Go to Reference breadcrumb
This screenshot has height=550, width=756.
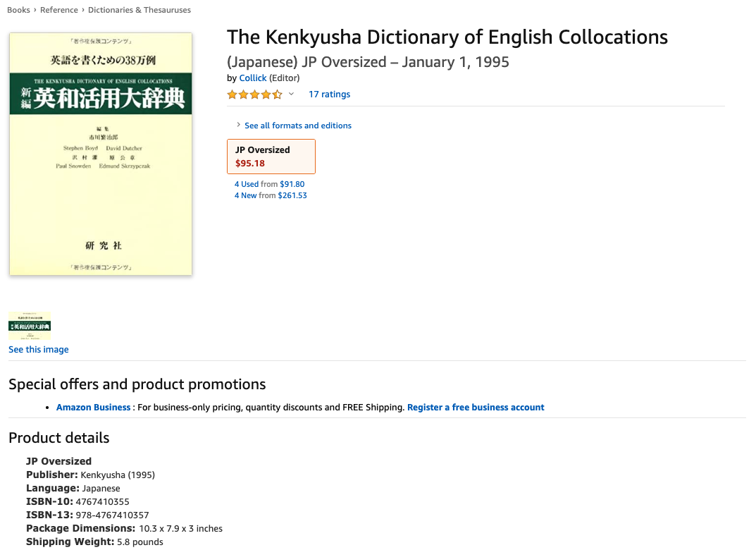(x=59, y=10)
